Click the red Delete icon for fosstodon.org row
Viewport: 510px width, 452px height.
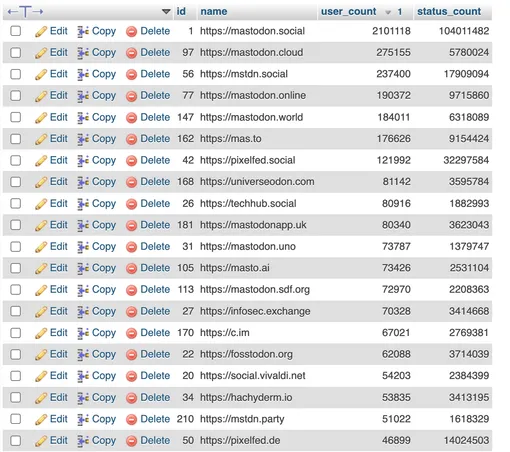(x=131, y=355)
